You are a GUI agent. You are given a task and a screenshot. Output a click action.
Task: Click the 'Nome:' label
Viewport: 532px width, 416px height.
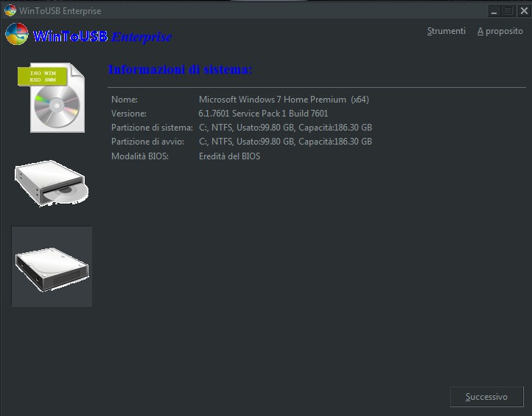[125, 100]
